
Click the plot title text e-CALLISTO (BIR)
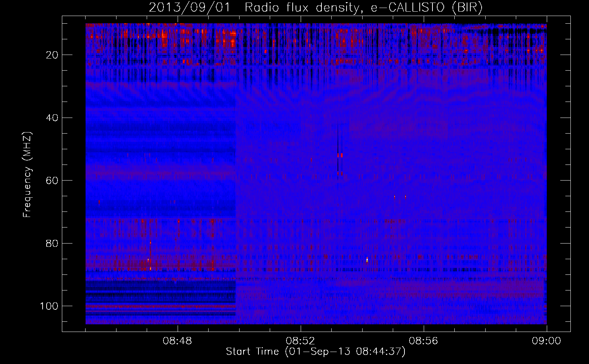(427, 8)
